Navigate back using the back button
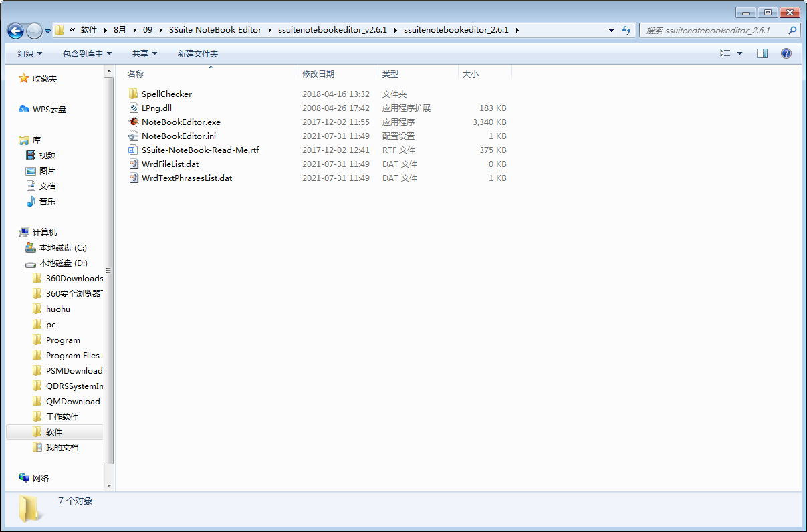The image size is (807, 532). (15, 30)
